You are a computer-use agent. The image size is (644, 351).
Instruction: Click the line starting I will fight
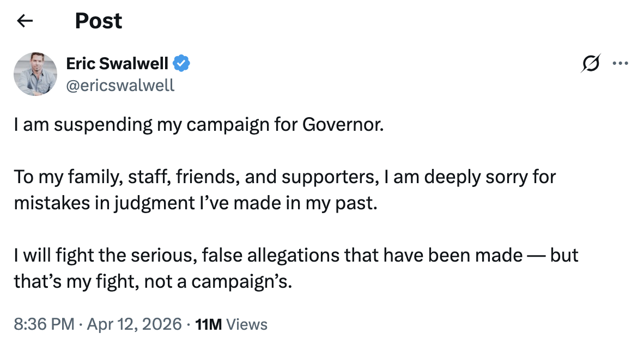[x=296, y=256]
